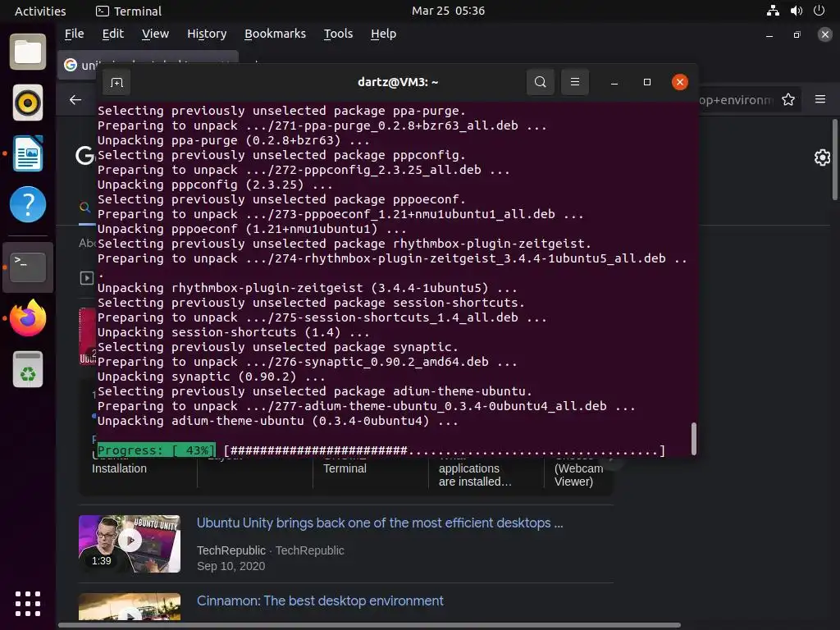Open the History menu
This screenshot has height=630, width=840.
pyautogui.click(x=207, y=34)
